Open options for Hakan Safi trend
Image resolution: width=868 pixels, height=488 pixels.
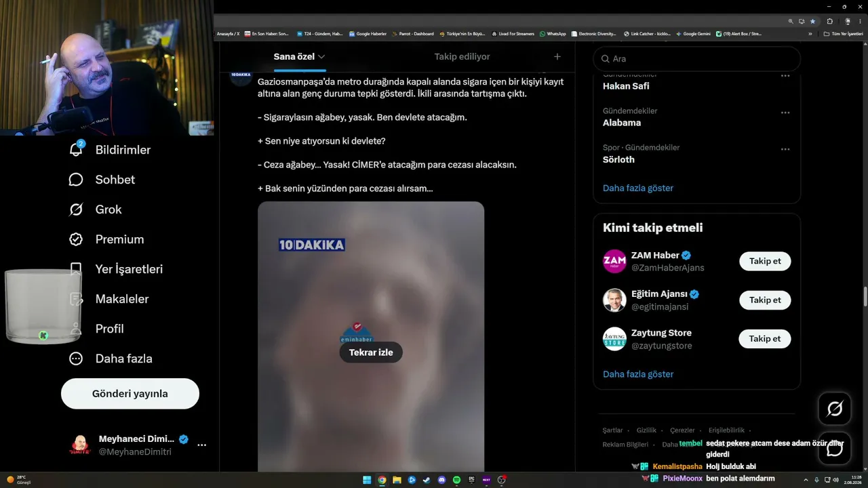pos(785,76)
